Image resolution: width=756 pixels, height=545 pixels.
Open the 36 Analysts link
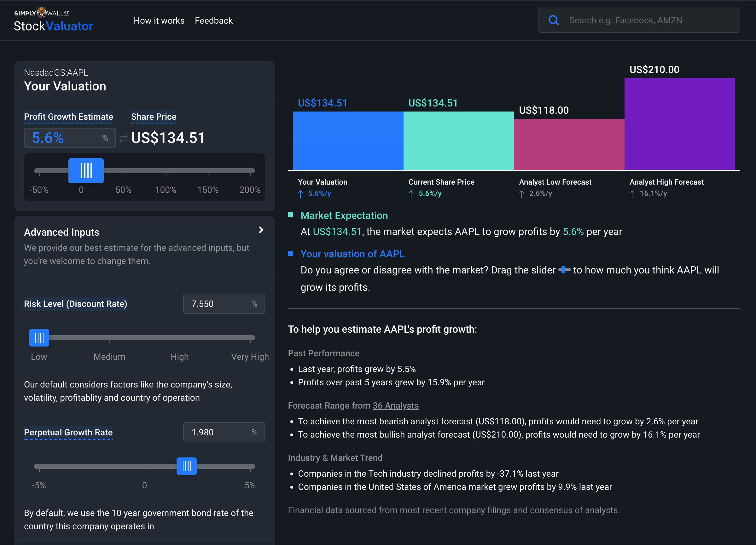(x=395, y=405)
